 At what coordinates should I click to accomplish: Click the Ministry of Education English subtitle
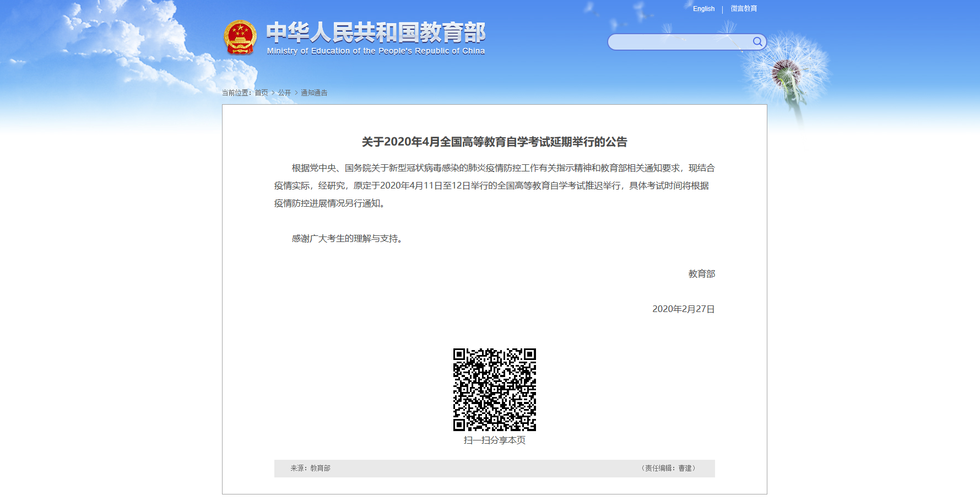pos(376,51)
